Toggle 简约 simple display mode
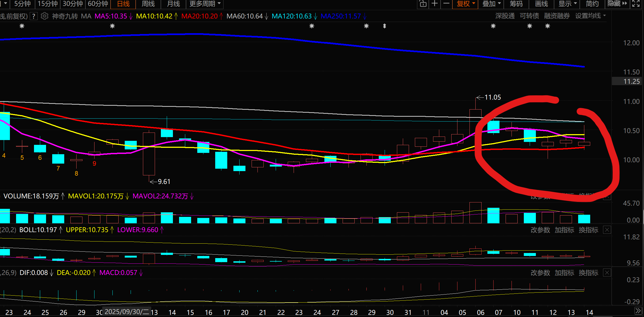Screen dimensions: 644x317 click(592, 4)
